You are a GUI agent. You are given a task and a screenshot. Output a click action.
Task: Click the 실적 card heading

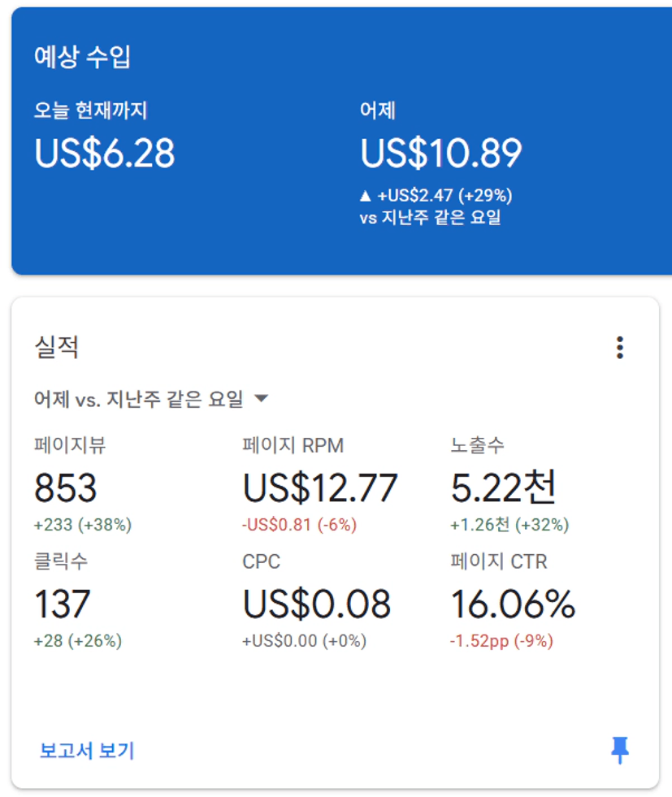coord(56,348)
